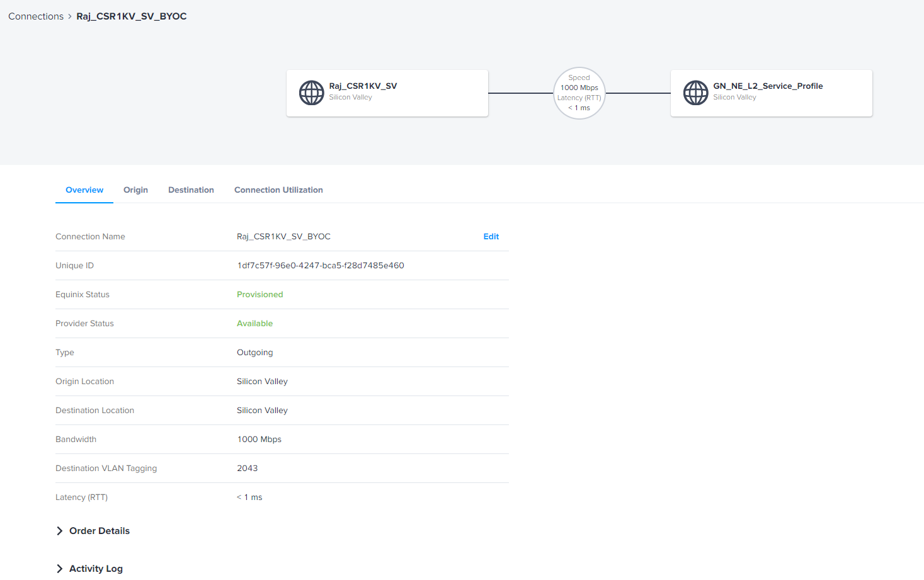
Task: Expand the Order Details section
Action: (x=93, y=531)
